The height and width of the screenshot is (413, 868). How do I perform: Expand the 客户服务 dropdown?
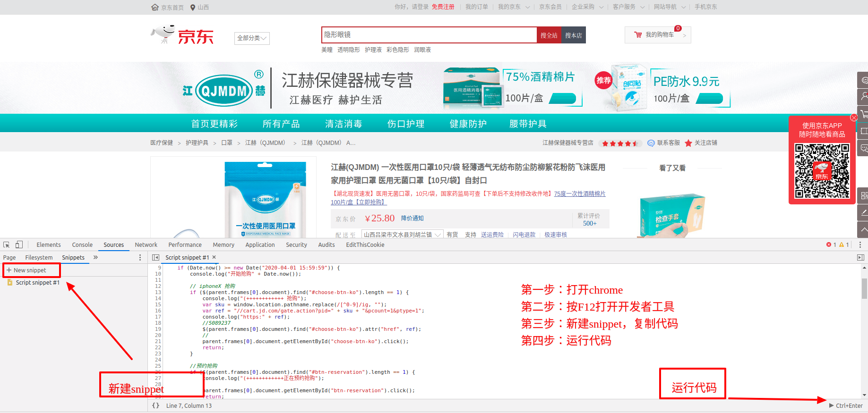628,7
